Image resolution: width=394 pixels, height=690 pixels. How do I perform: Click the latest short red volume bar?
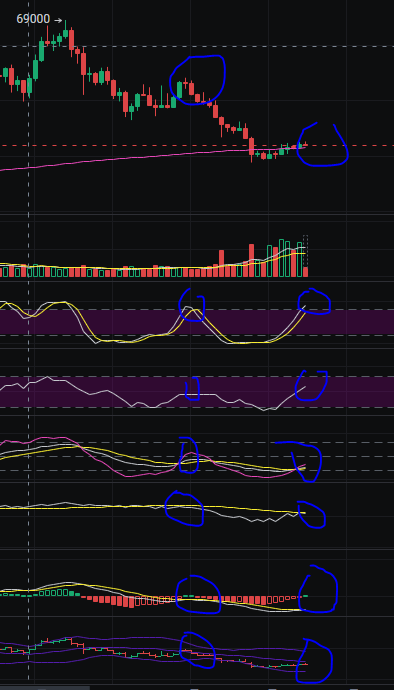tap(306, 272)
